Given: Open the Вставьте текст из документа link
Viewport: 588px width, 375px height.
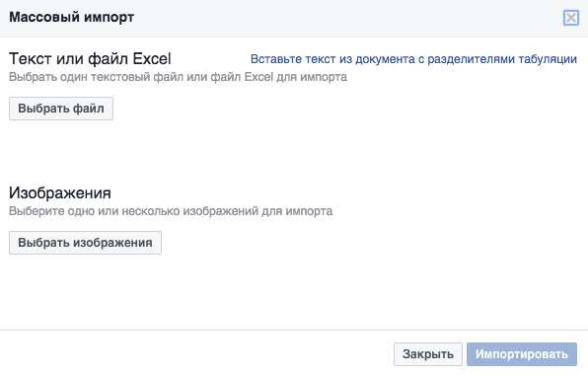Looking at the screenshot, I should coord(413,59).
